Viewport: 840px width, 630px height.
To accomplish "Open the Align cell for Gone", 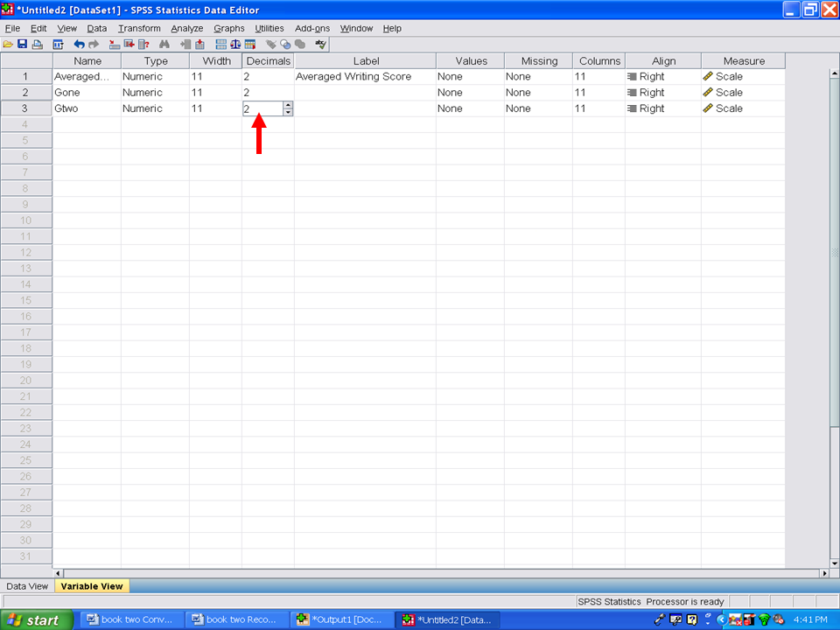I will click(x=662, y=93).
